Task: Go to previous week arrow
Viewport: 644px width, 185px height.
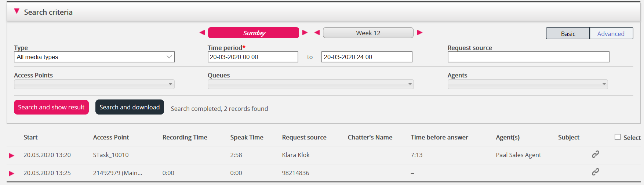Action: tap(317, 33)
